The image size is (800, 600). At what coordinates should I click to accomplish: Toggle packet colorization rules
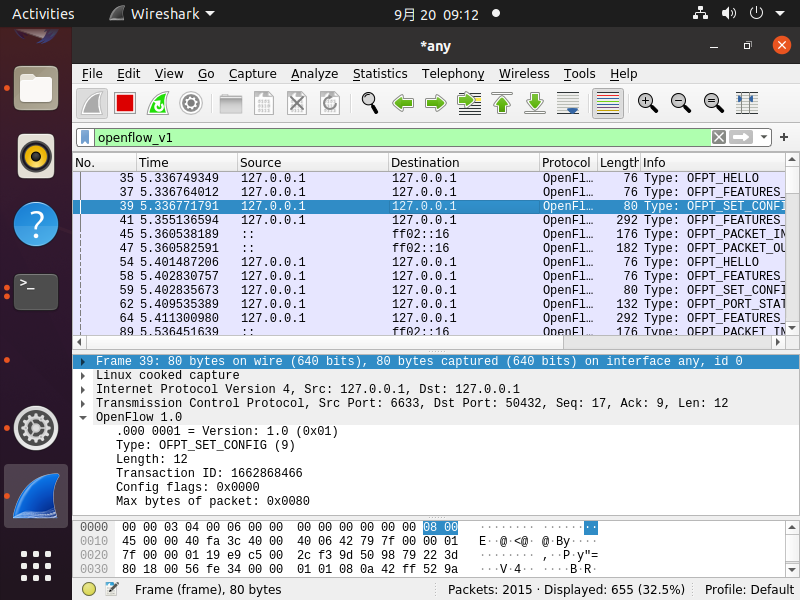tap(608, 104)
